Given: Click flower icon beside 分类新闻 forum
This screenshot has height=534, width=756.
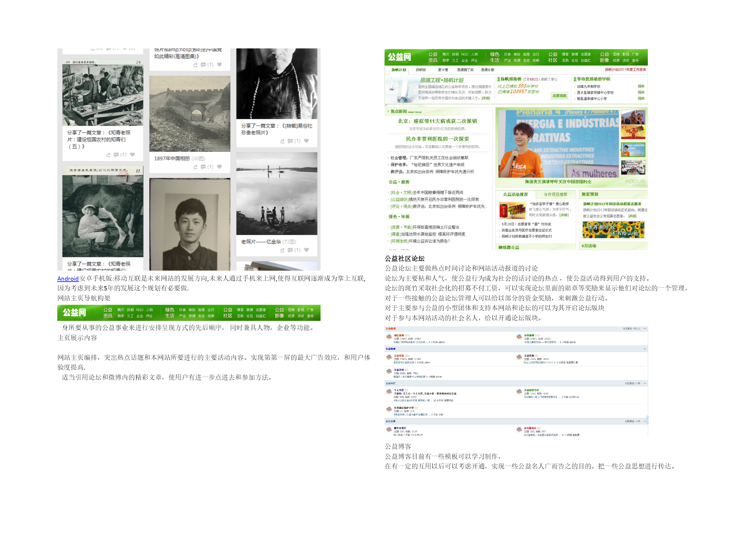Looking at the screenshot, I should pos(519,337).
